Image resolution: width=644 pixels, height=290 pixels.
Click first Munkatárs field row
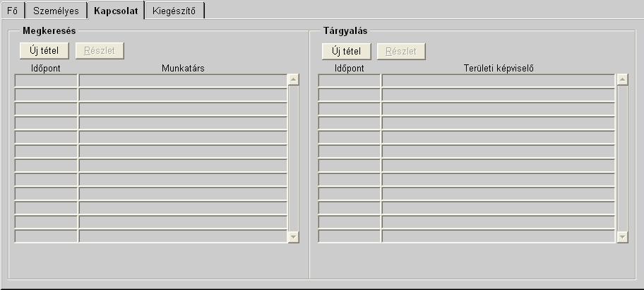click(x=183, y=81)
